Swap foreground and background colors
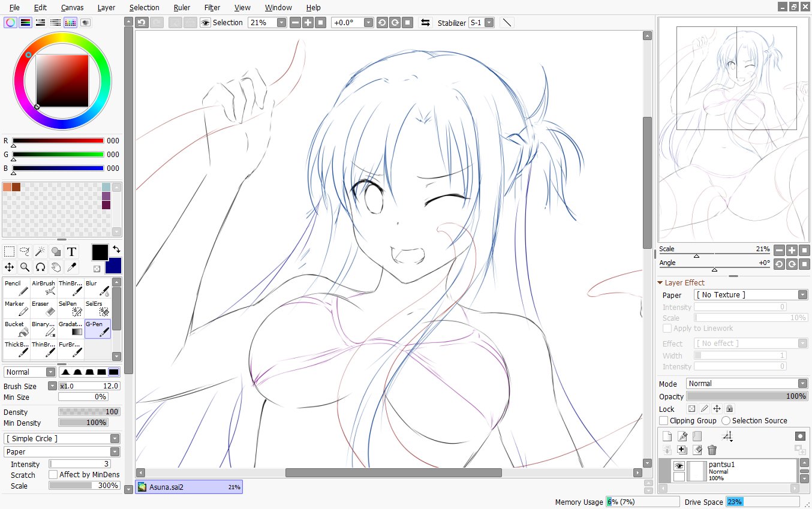The width and height of the screenshot is (812, 509). click(x=116, y=249)
